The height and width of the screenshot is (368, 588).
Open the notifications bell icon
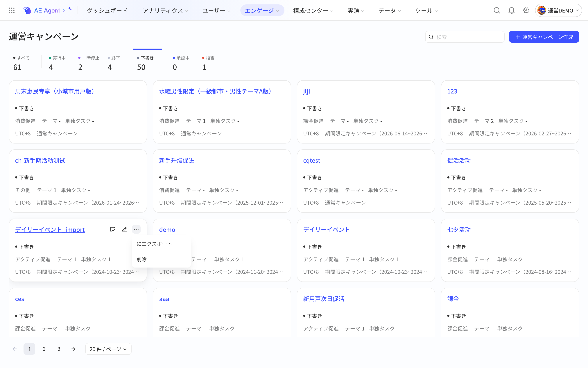pyautogui.click(x=511, y=10)
